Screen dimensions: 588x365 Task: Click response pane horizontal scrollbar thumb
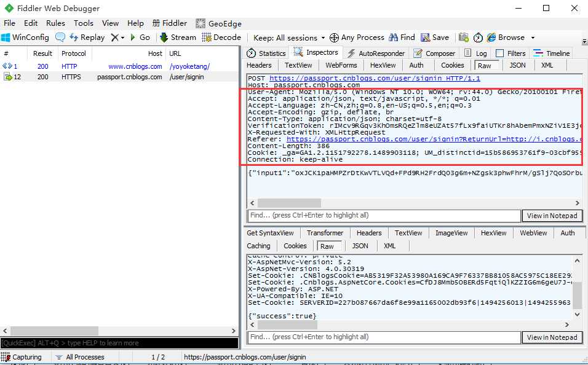[x=287, y=324]
